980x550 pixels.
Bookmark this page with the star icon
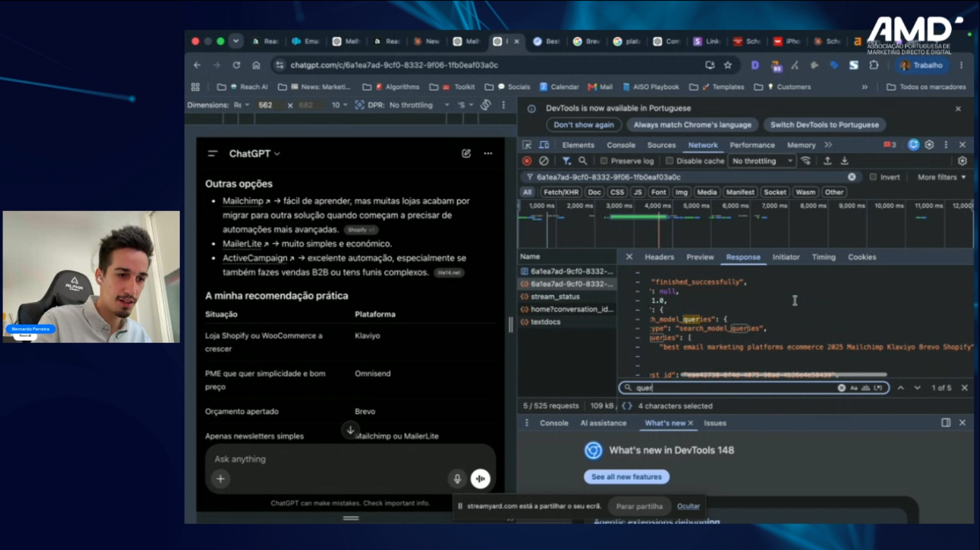(728, 65)
